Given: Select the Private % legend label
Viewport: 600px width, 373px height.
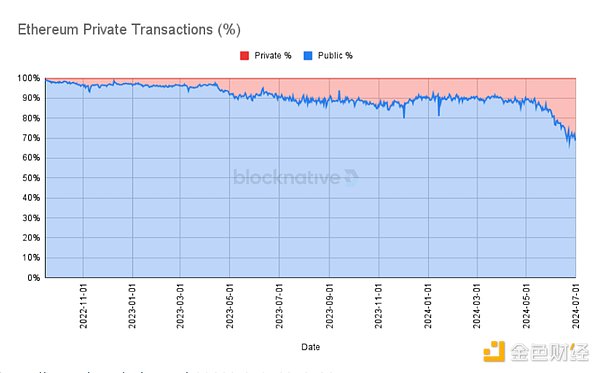Looking at the screenshot, I should [273, 56].
